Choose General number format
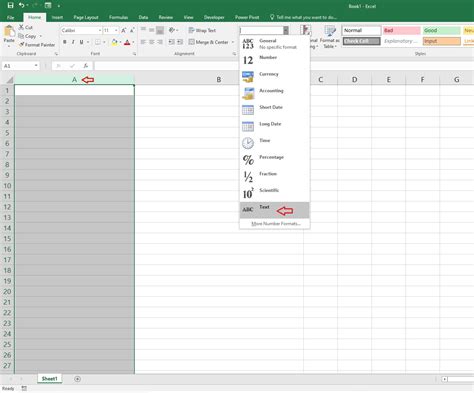Screen dimensions: 474x393 click(x=275, y=44)
